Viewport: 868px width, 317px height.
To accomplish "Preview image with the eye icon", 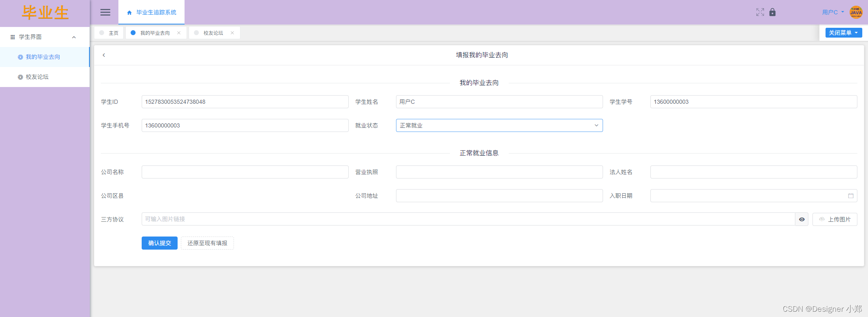I will click(801, 219).
